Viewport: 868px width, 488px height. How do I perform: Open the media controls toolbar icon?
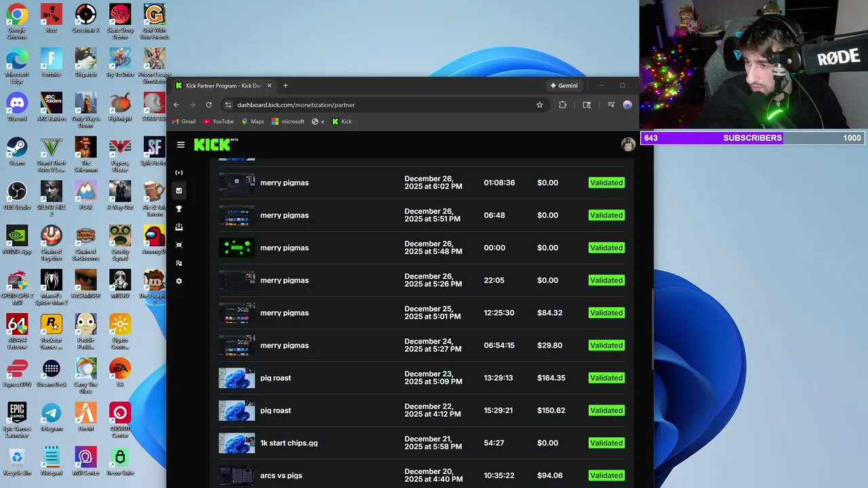coord(611,105)
